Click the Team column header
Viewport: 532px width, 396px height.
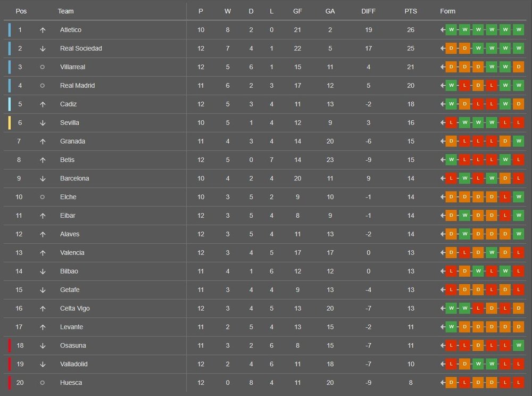click(66, 11)
